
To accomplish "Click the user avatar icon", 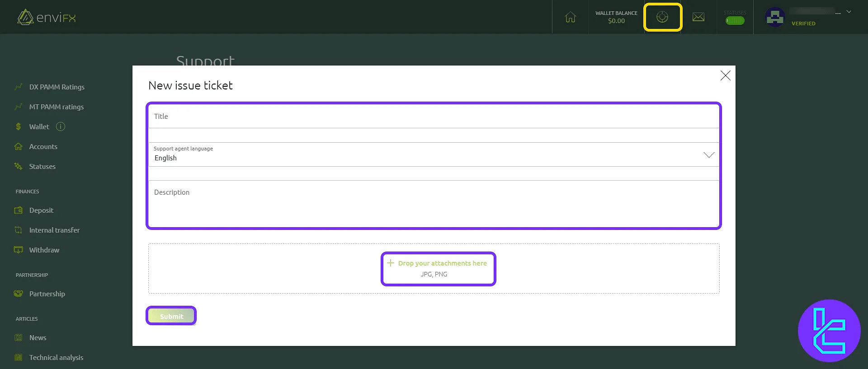I will [775, 17].
